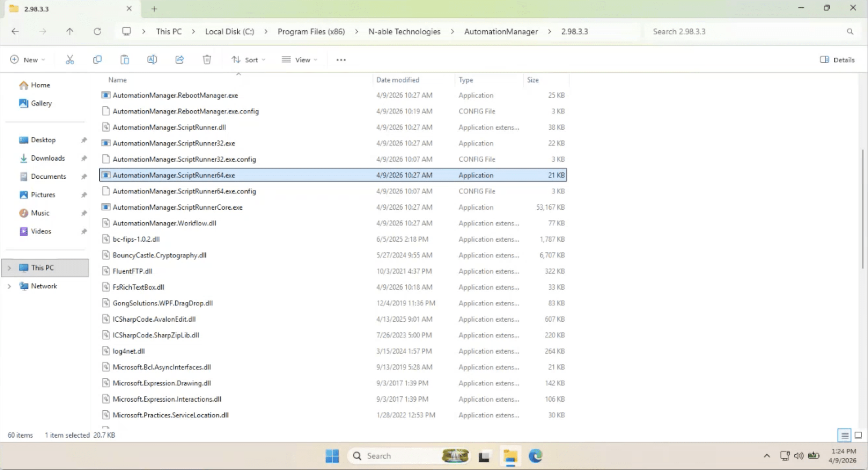Go up one folder level arrow
The width and height of the screenshot is (868, 470).
[x=70, y=31]
